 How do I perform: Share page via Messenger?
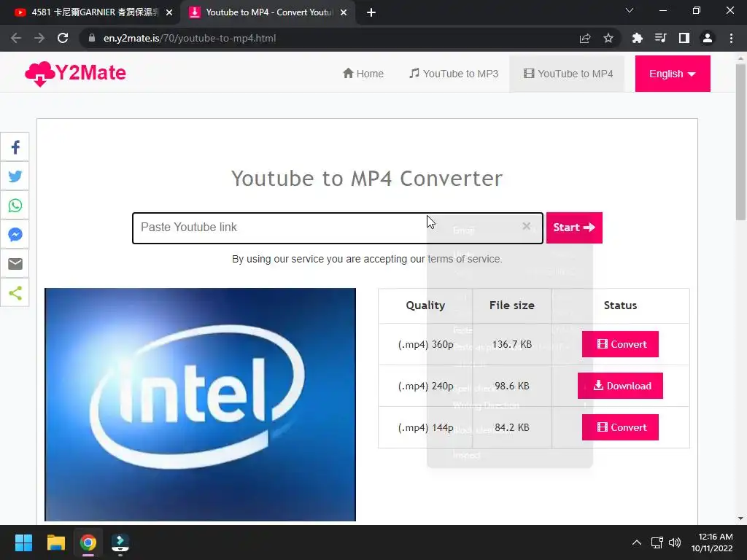15,234
